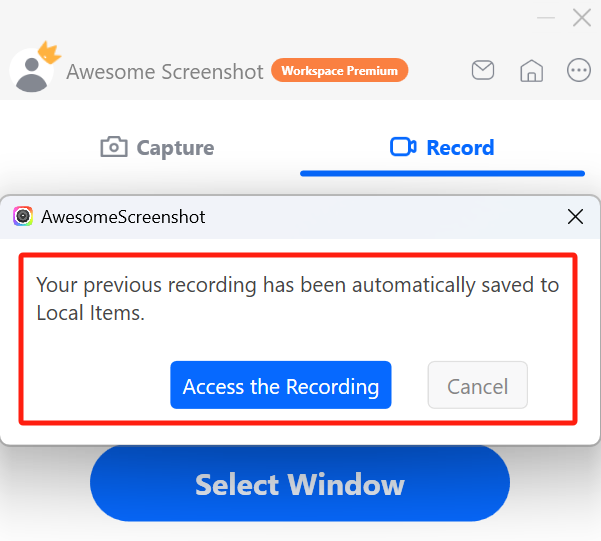Open the mail envelope icon
The height and width of the screenshot is (541, 601).
tap(483, 71)
